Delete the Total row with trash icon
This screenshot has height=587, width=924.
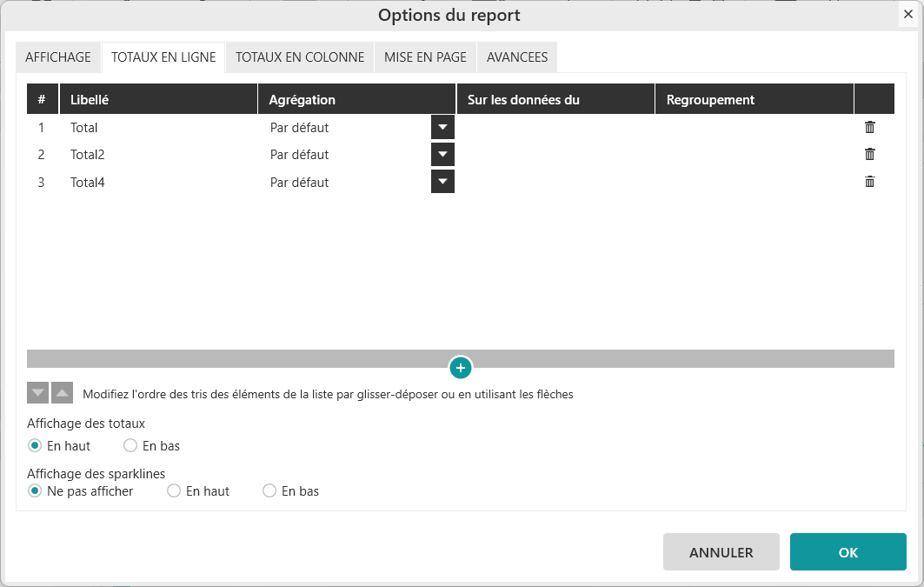(869, 127)
